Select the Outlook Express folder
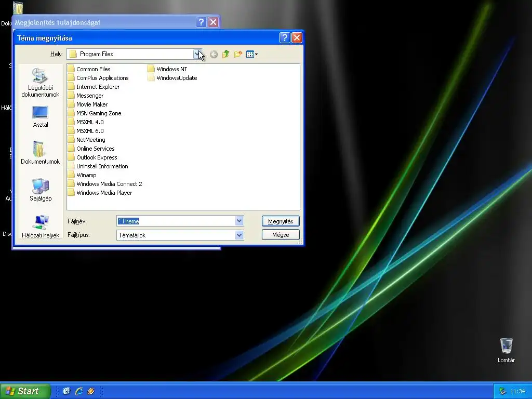Viewport: 532px width, 399px height. coord(92,157)
